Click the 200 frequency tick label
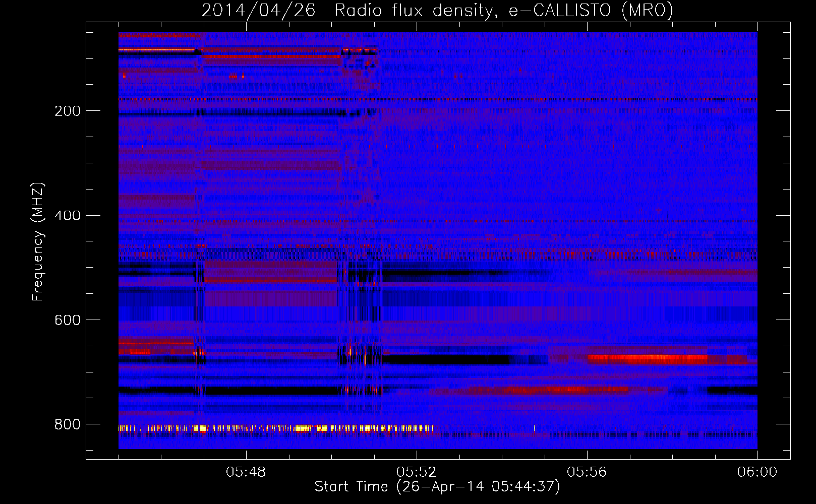 pyautogui.click(x=68, y=111)
